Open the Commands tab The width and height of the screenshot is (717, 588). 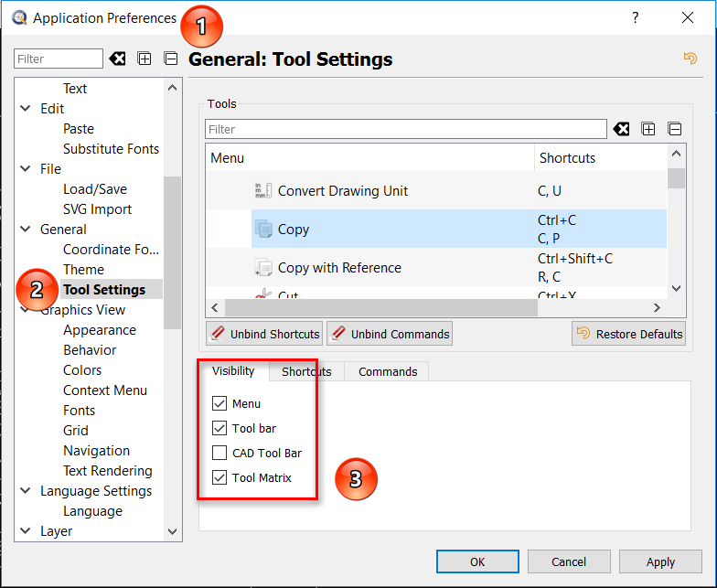coord(388,371)
